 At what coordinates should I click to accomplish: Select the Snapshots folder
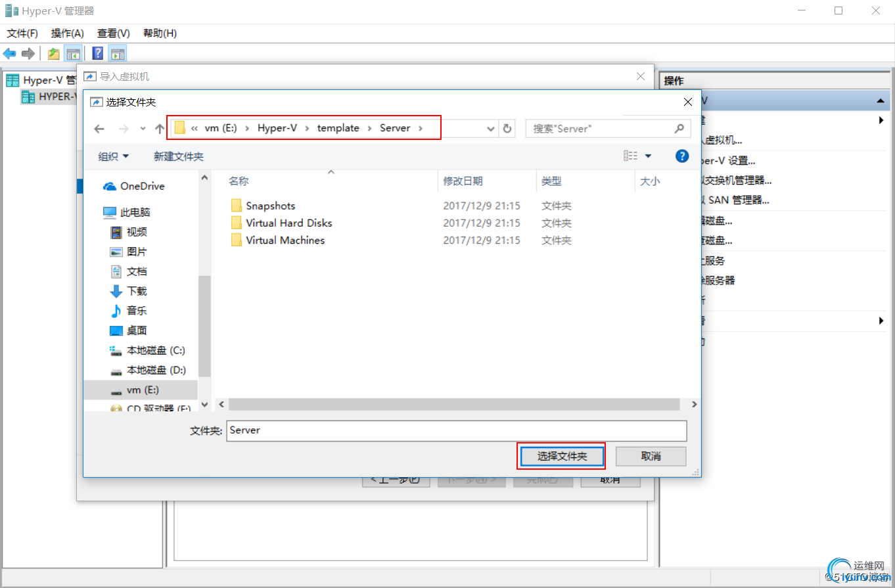pos(263,206)
